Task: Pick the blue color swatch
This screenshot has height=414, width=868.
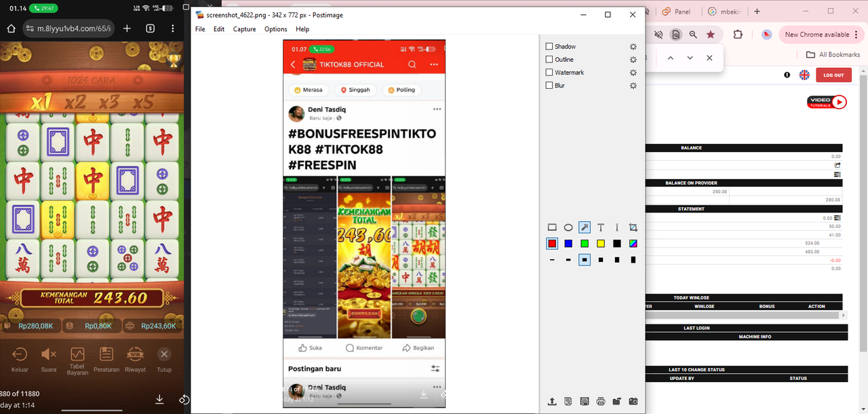Action: [568, 244]
